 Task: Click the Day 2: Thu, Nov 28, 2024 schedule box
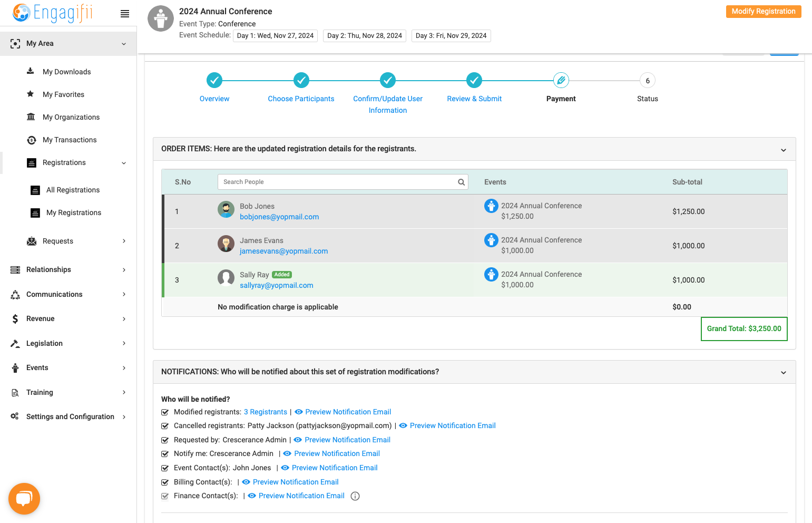point(365,36)
